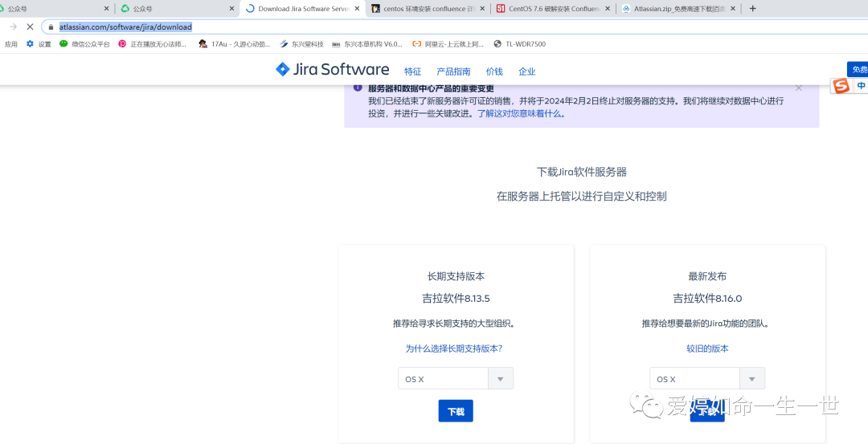This screenshot has height=444, width=868.
Task: Open the 东兴莹科技 bookmark
Action: click(301, 43)
